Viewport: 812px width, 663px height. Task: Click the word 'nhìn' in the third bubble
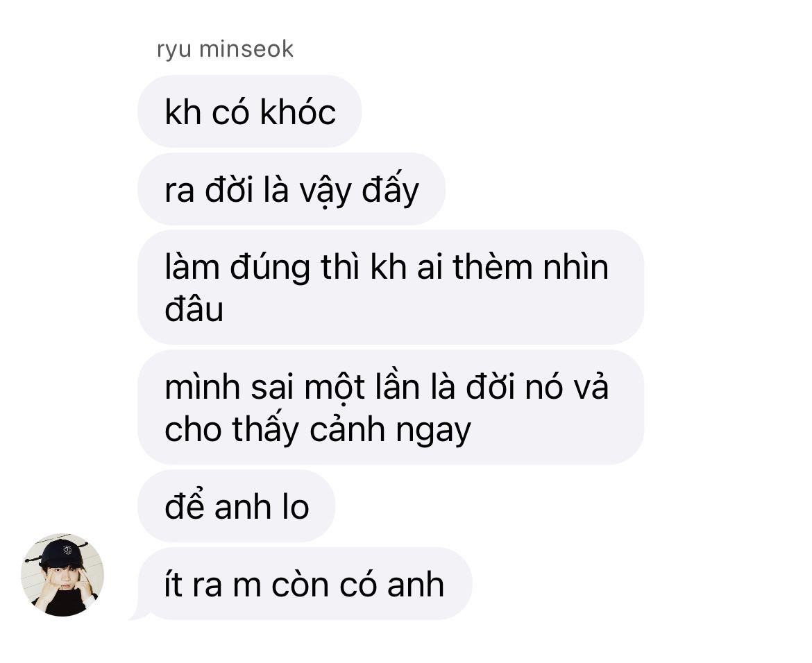coord(575,267)
